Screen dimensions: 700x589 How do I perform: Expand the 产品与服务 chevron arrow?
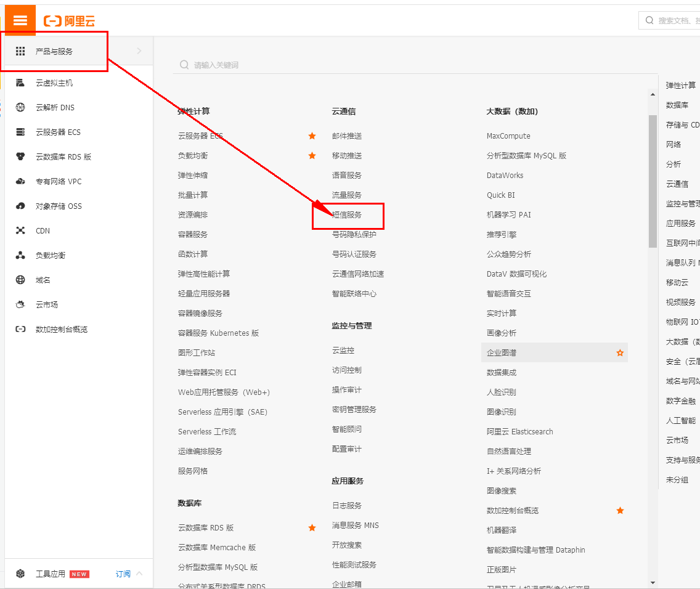point(139,51)
